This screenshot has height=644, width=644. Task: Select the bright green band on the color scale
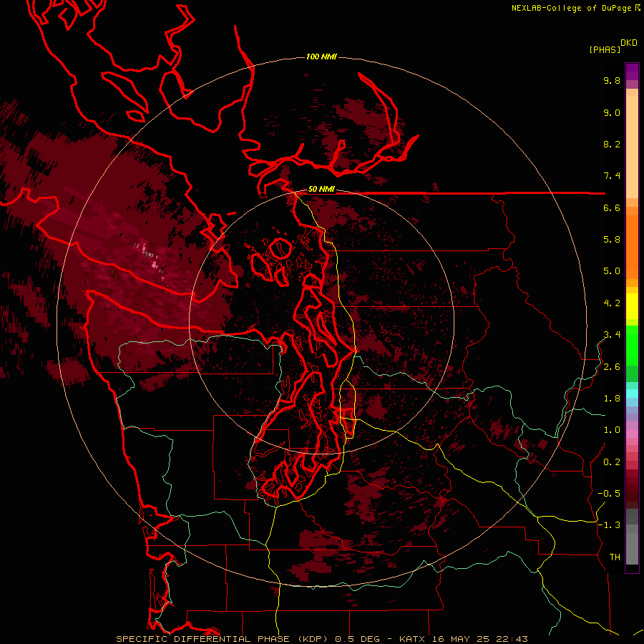(x=632, y=345)
